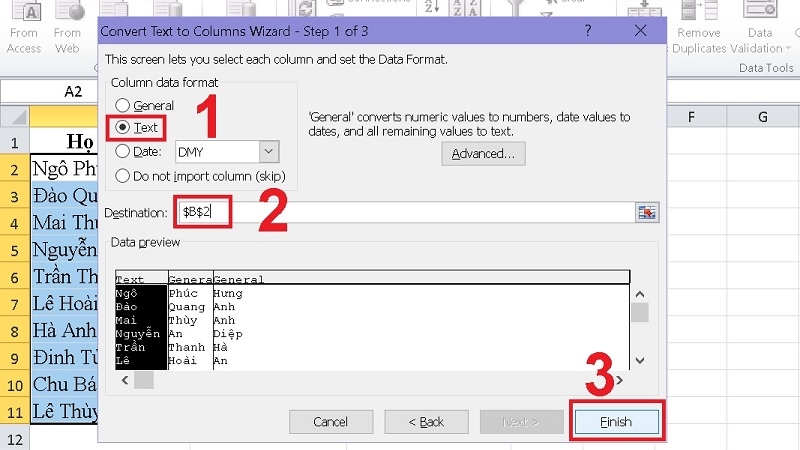Viewport: 800px width, 450px height.
Task: Close the Convert Text to Columns Wizard
Action: click(640, 31)
